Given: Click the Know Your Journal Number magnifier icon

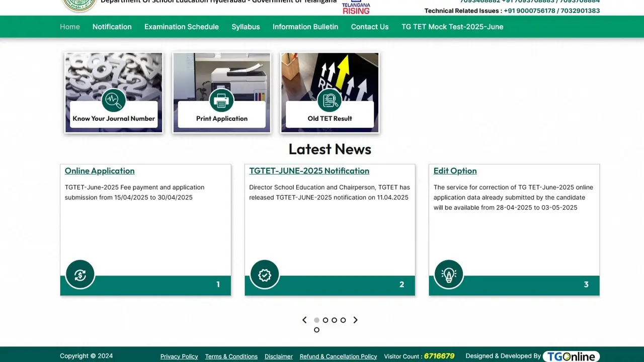Looking at the screenshot, I should (x=114, y=100).
